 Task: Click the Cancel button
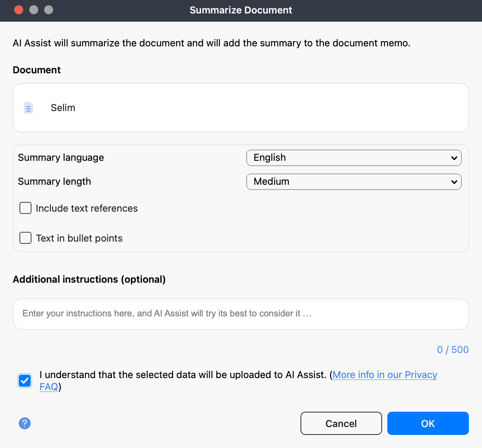tap(341, 423)
